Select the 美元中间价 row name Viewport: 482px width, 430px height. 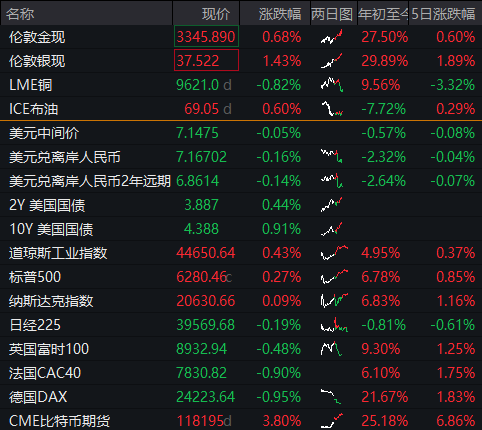[x=44, y=133]
